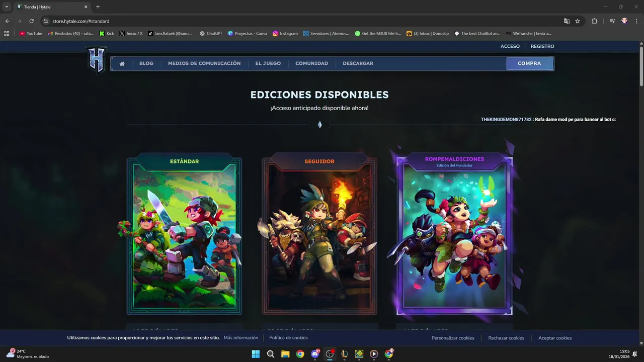Open the Chrome apps grid icon
This screenshot has height=362, width=644.
(x=7, y=34)
